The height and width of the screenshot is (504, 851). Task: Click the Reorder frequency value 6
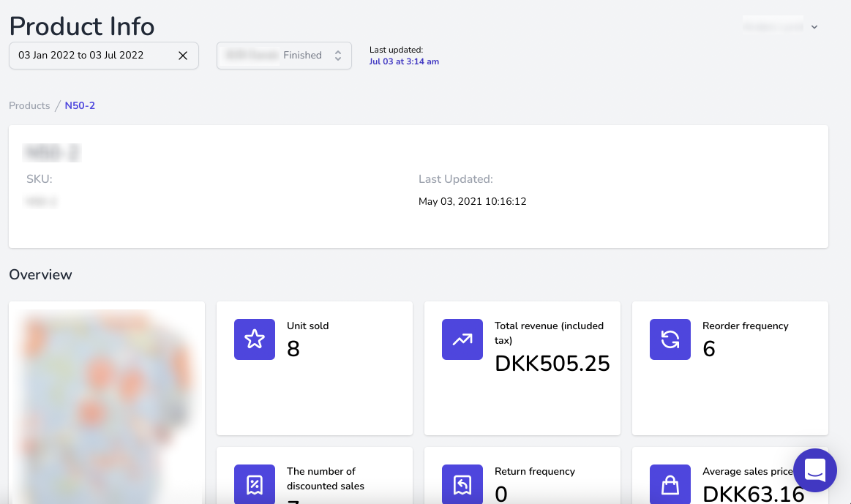(x=709, y=349)
